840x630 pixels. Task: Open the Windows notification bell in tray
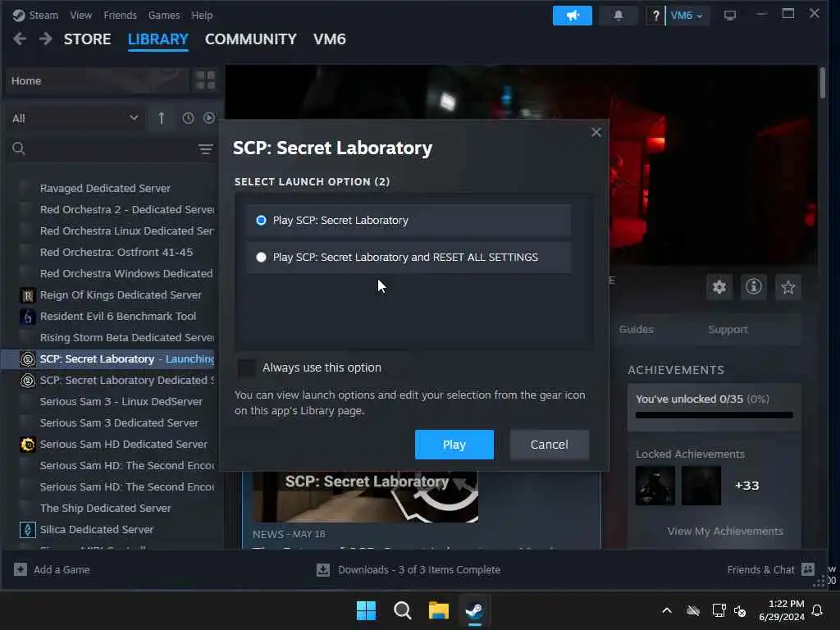[818, 610]
